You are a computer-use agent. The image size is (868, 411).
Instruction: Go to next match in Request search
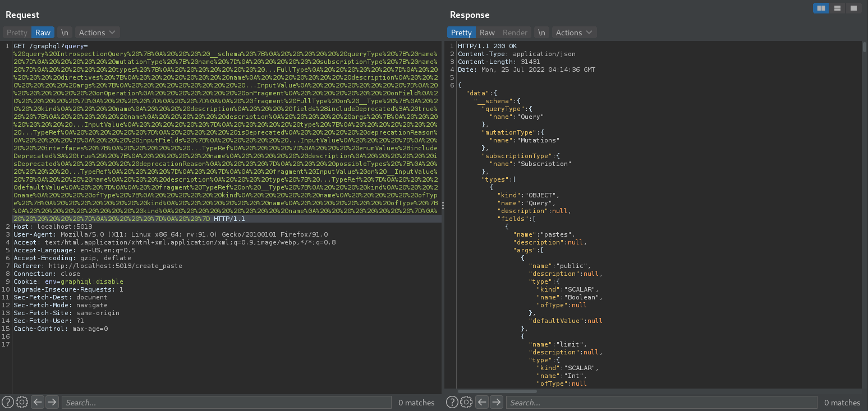52,402
